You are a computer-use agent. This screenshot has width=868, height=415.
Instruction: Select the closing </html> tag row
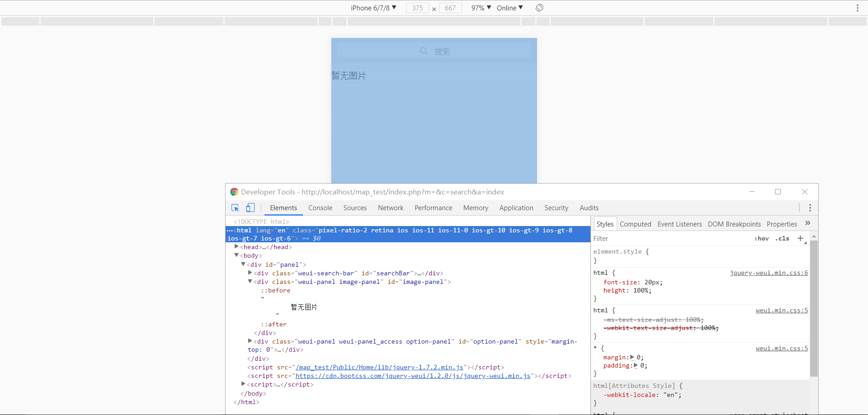pos(246,402)
